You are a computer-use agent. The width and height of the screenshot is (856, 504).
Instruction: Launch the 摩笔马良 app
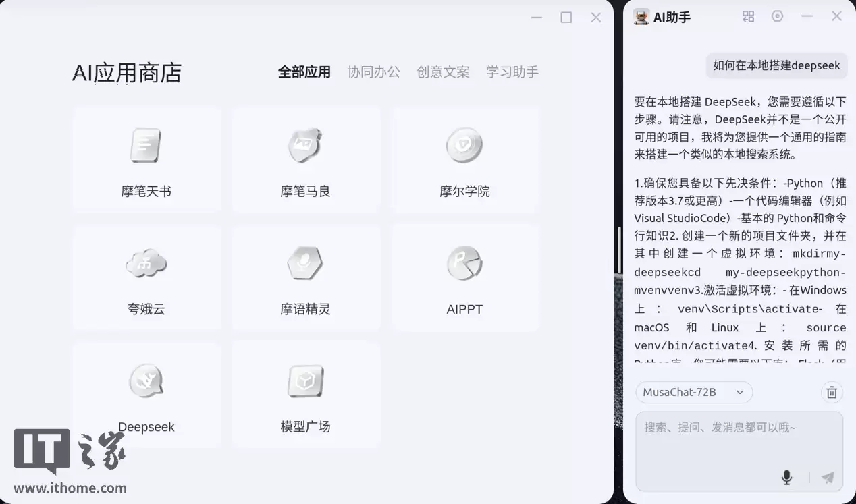(x=306, y=159)
